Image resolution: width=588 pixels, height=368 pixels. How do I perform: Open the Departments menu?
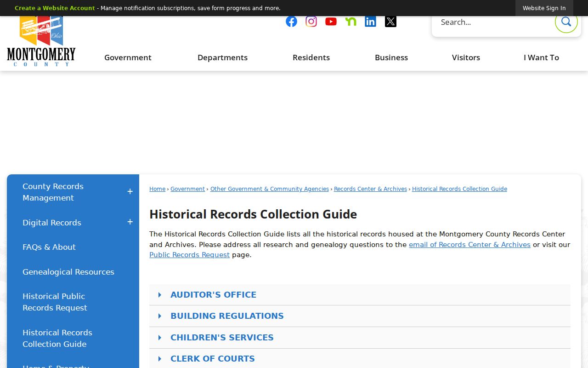(222, 57)
